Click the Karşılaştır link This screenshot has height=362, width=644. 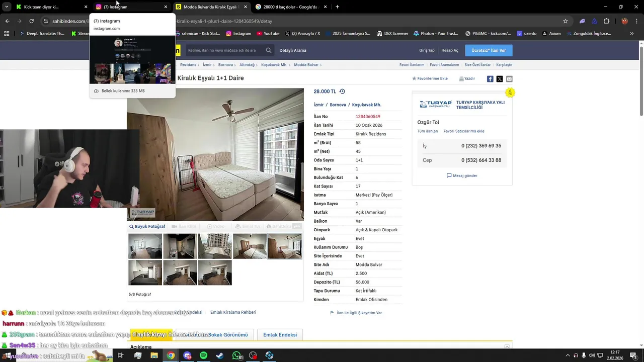coord(504,65)
